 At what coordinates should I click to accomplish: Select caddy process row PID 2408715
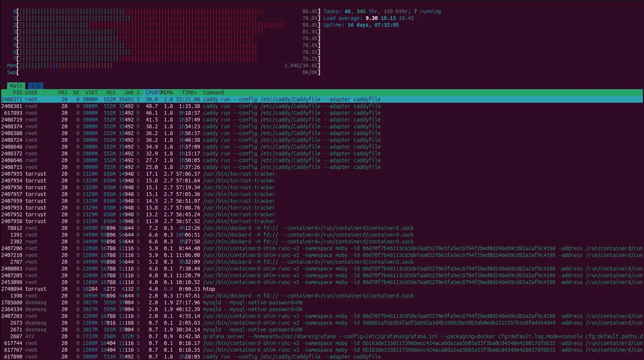click(322, 167)
